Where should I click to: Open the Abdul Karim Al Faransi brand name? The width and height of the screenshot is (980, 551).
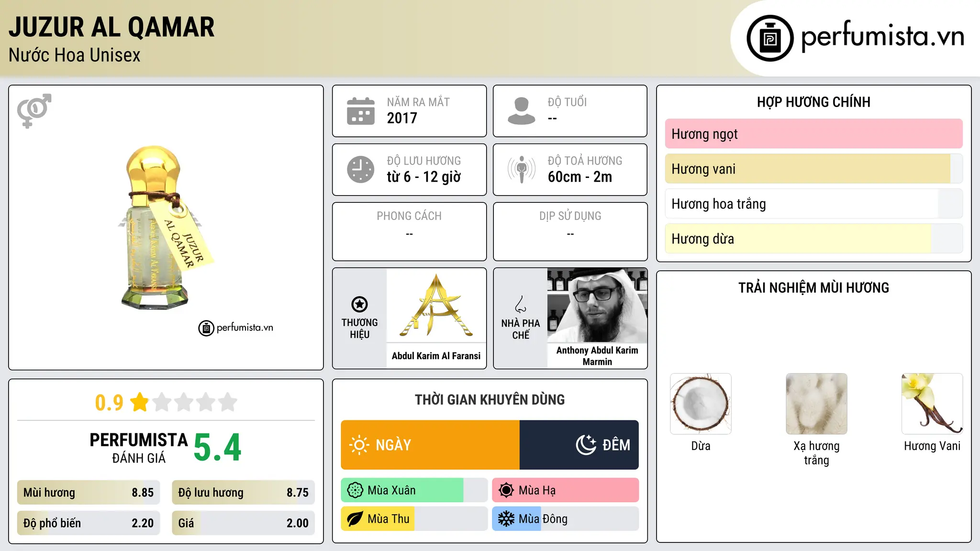coord(436,356)
